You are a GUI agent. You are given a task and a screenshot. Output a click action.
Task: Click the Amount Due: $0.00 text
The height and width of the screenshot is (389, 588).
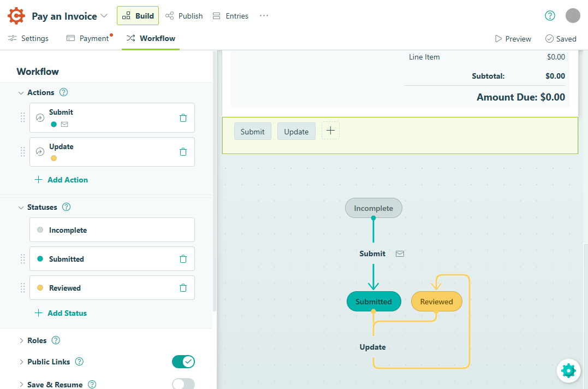pos(520,97)
